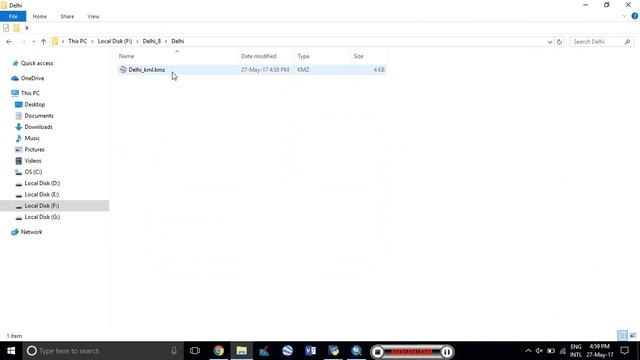Select Local Disk (E:)
The height and width of the screenshot is (360, 640).
tap(42, 194)
